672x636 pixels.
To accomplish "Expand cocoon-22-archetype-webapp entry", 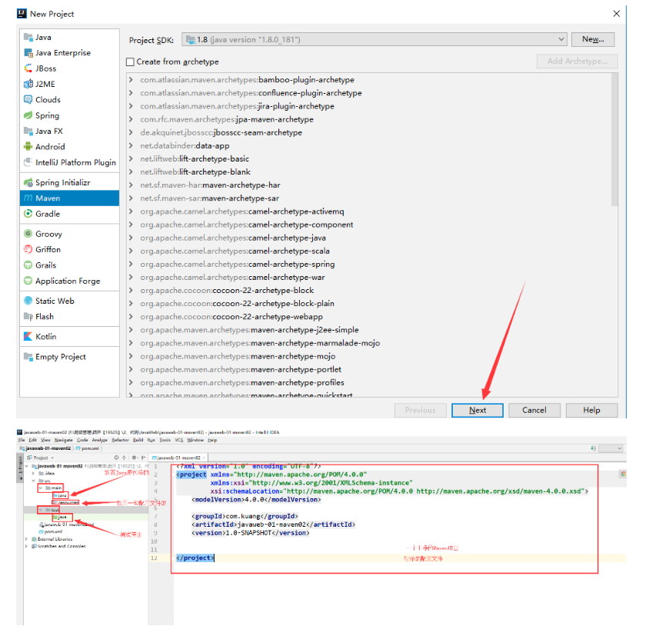I will [x=131, y=317].
